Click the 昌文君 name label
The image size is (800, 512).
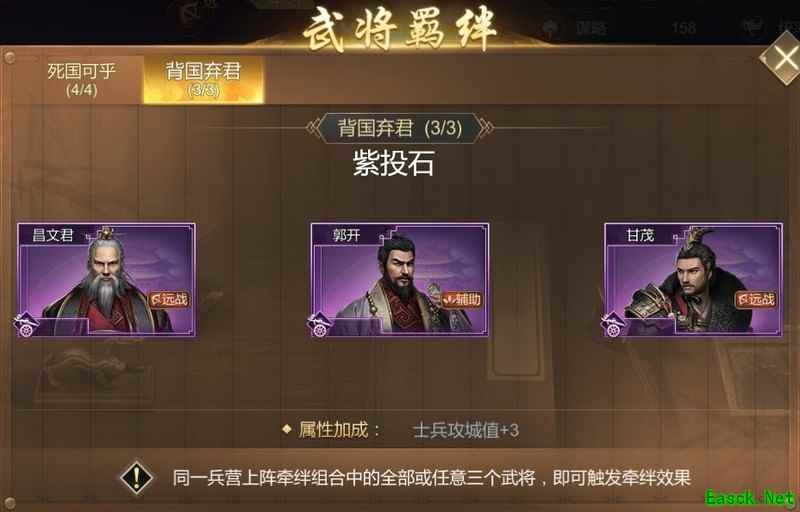pos(53,236)
